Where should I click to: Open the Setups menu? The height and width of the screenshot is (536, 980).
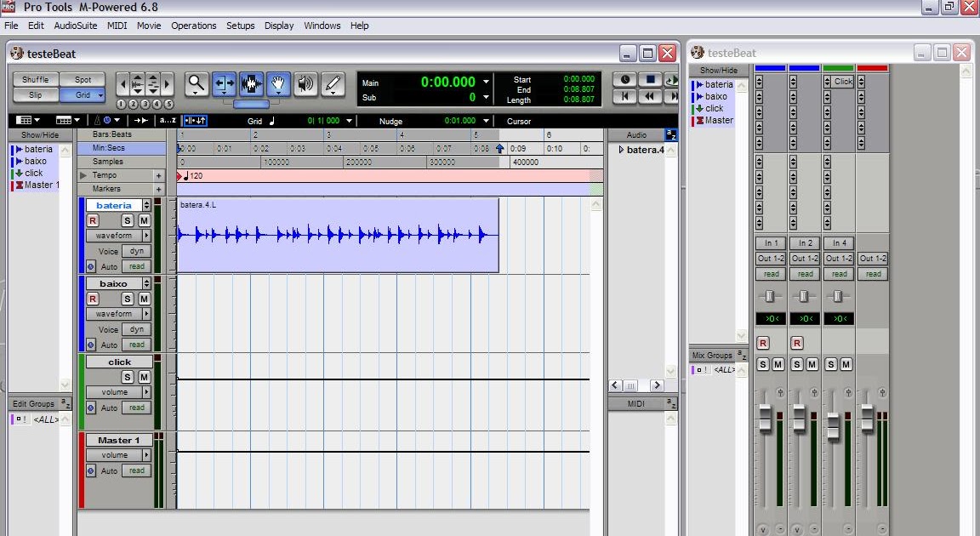(x=241, y=26)
